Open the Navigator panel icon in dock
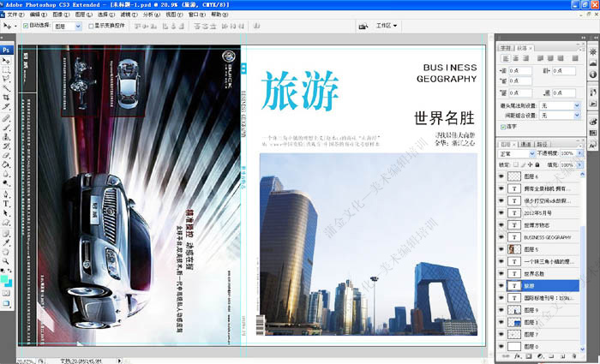Screen dimensions: 600x364 [593, 51]
